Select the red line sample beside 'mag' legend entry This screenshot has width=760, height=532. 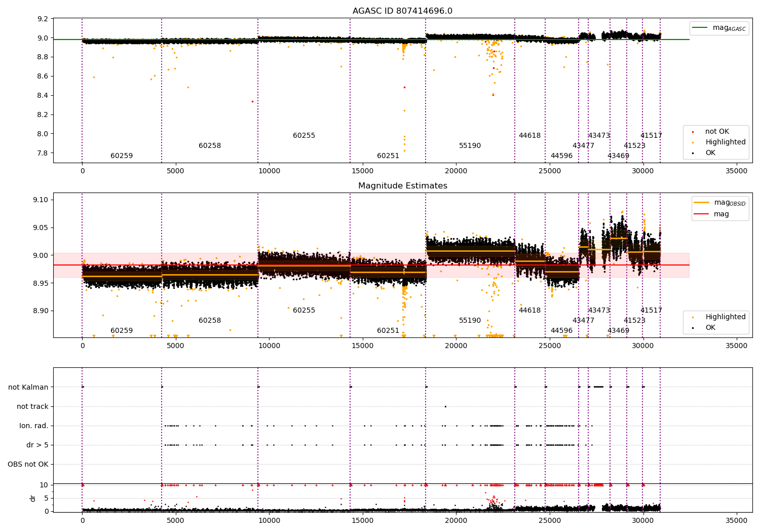click(702, 214)
